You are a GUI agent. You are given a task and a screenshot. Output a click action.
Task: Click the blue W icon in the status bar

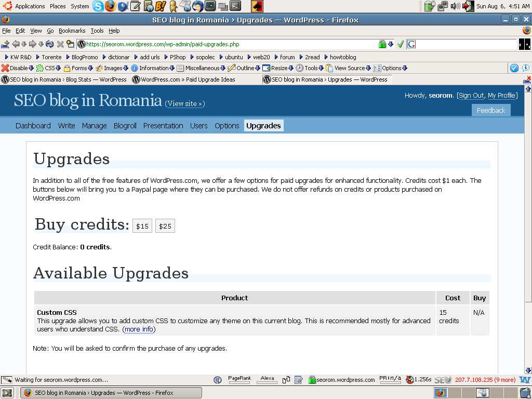click(x=525, y=380)
